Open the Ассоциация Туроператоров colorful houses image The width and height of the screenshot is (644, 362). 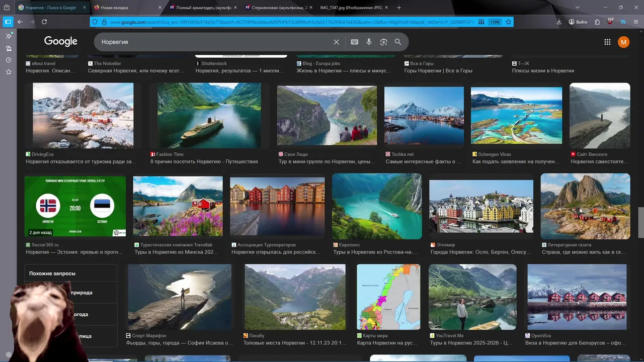277,206
